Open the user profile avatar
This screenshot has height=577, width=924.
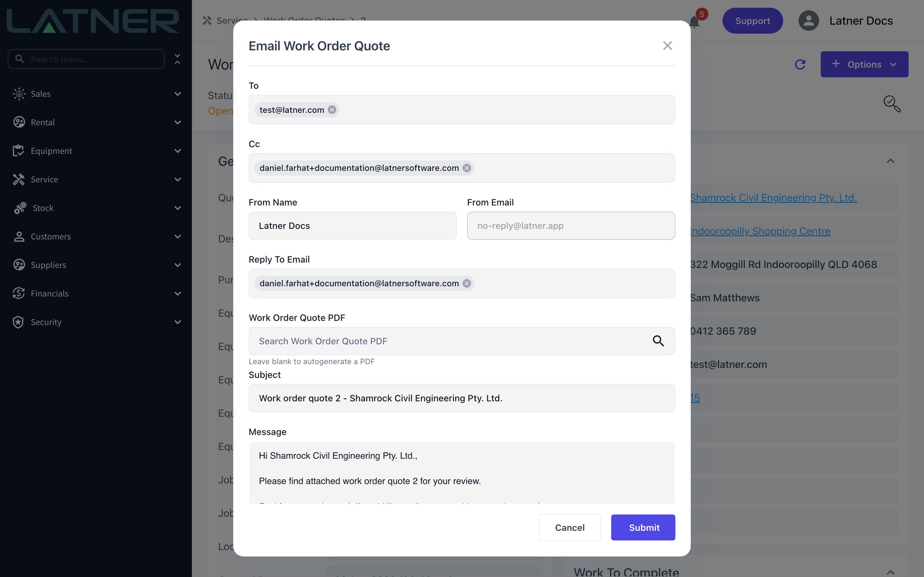click(808, 21)
